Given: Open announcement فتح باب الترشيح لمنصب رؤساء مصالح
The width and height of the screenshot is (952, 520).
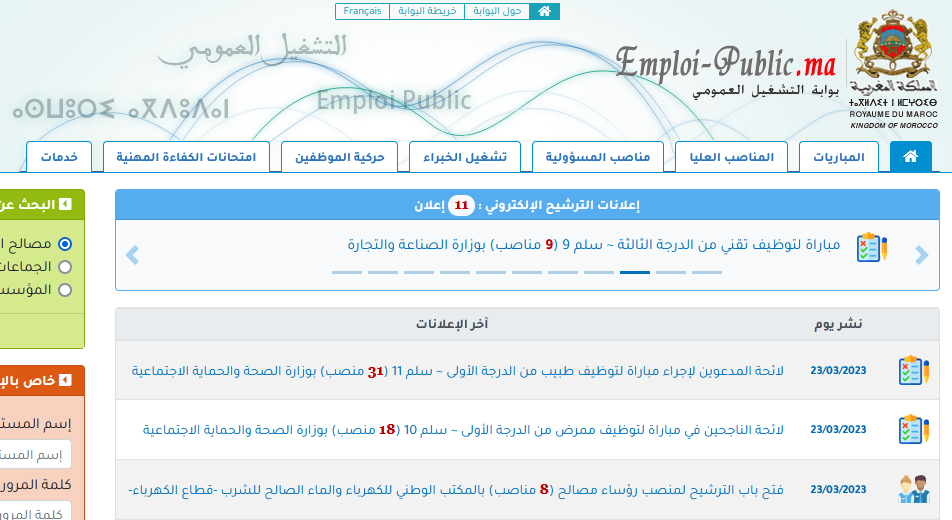Looking at the screenshot, I should coord(456,489).
